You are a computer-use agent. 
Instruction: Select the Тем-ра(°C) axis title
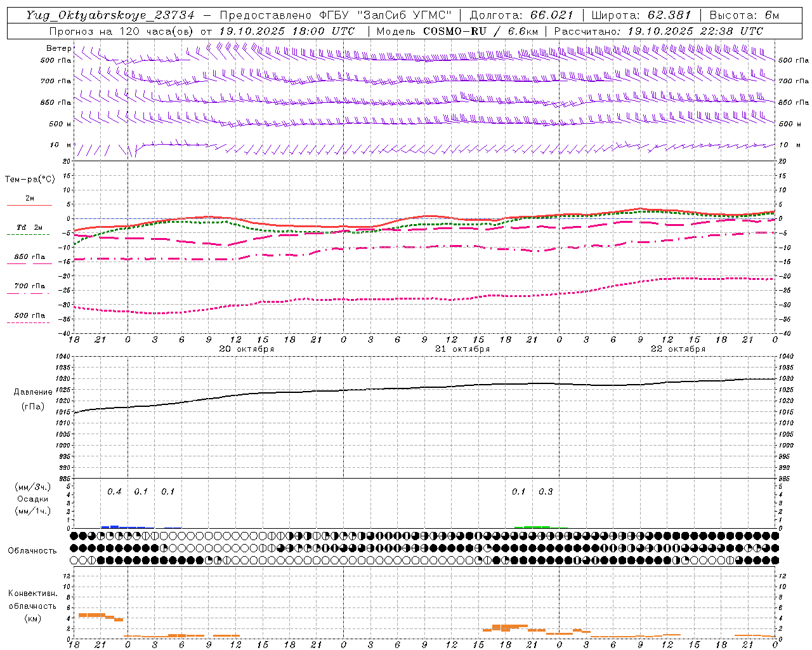(30, 180)
